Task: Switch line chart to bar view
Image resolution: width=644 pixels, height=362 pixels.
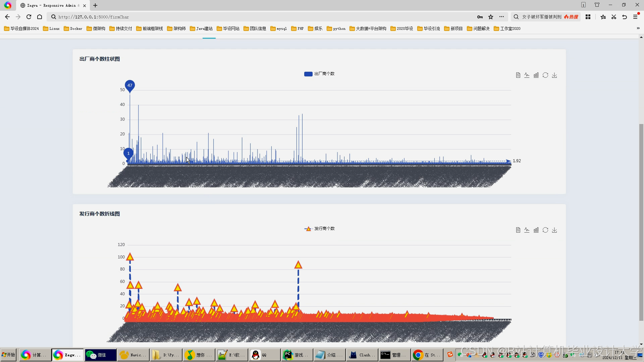Action: click(x=536, y=230)
